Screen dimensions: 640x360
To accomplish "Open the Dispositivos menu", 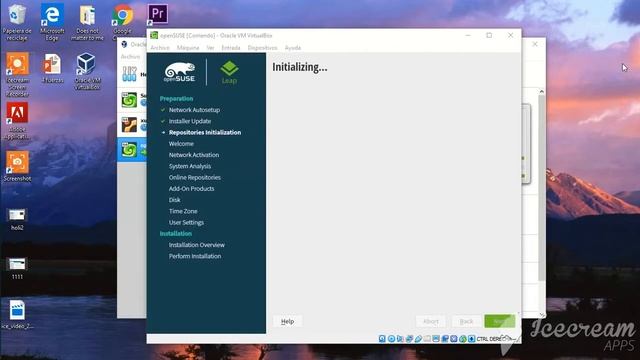I will click(262, 48).
